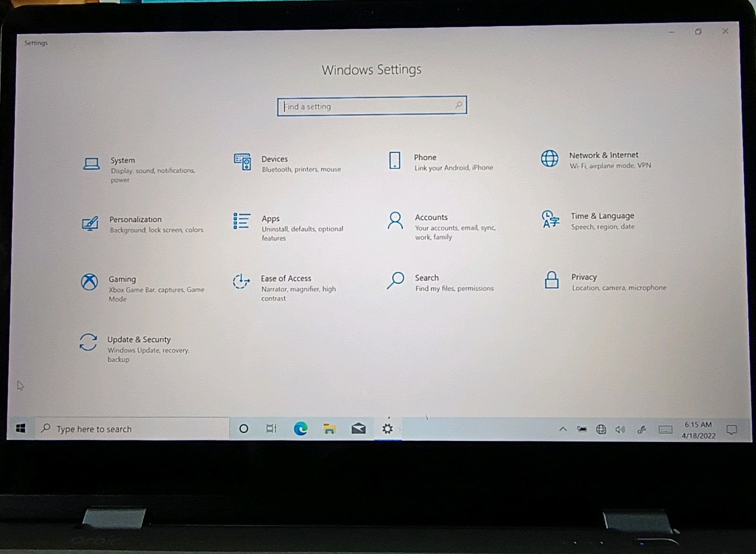
Task: Open the notification Action Center icon
Action: (x=731, y=430)
